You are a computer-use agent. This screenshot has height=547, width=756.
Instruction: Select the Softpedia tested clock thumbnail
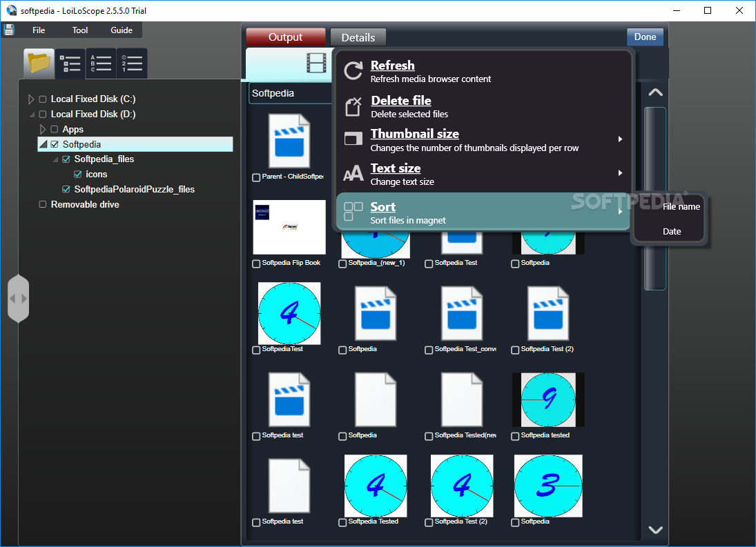(x=548, y=399)
